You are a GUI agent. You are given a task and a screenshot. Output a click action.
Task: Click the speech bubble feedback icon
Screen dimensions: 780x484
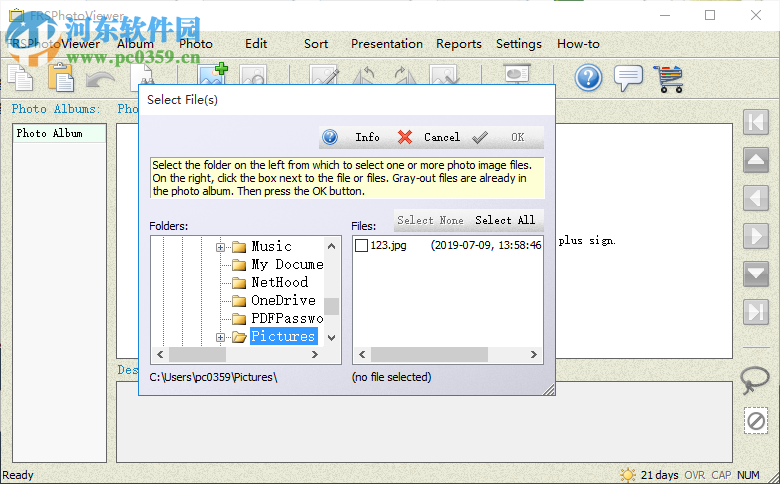628,78
